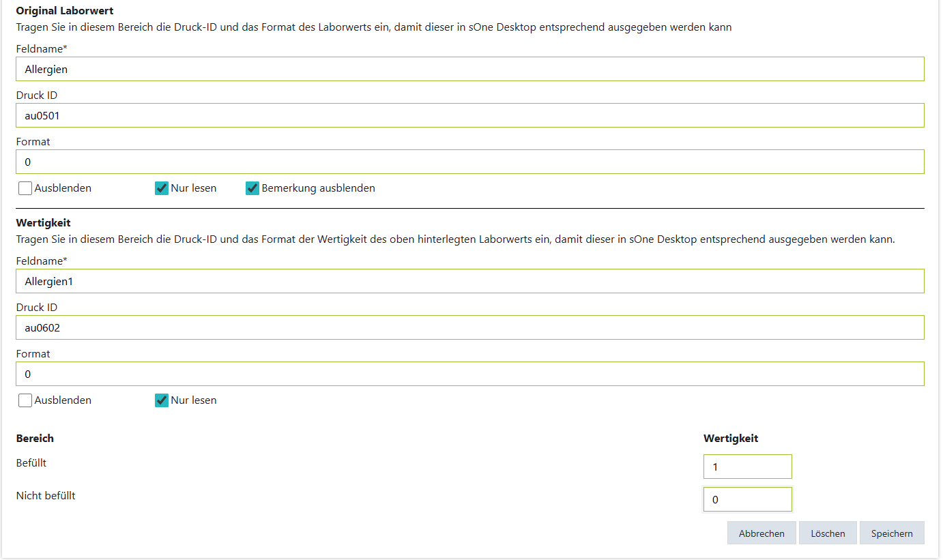Viewport: 943px width, 560px height.
Task: Click the Feldname field containing Allergien1
Action: [x=469, y=281]
